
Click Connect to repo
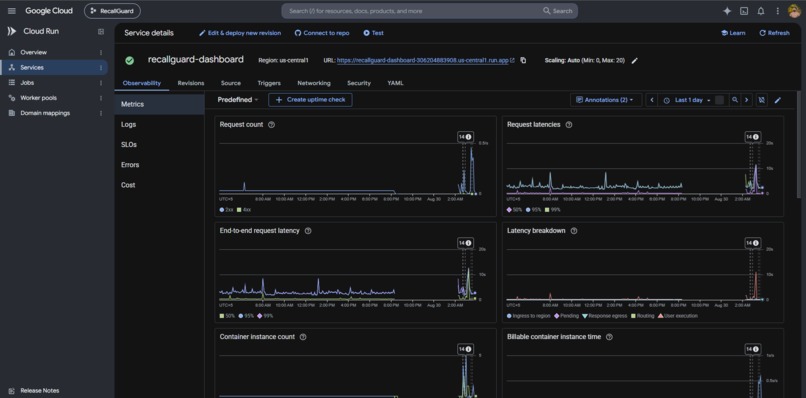[x=322, y=33]
